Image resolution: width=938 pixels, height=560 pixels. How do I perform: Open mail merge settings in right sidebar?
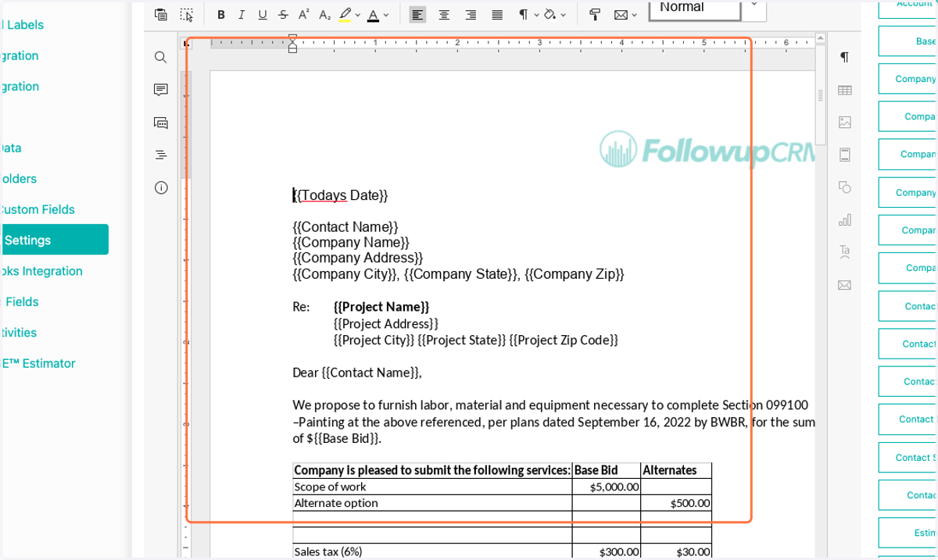[x=844, y=284]
